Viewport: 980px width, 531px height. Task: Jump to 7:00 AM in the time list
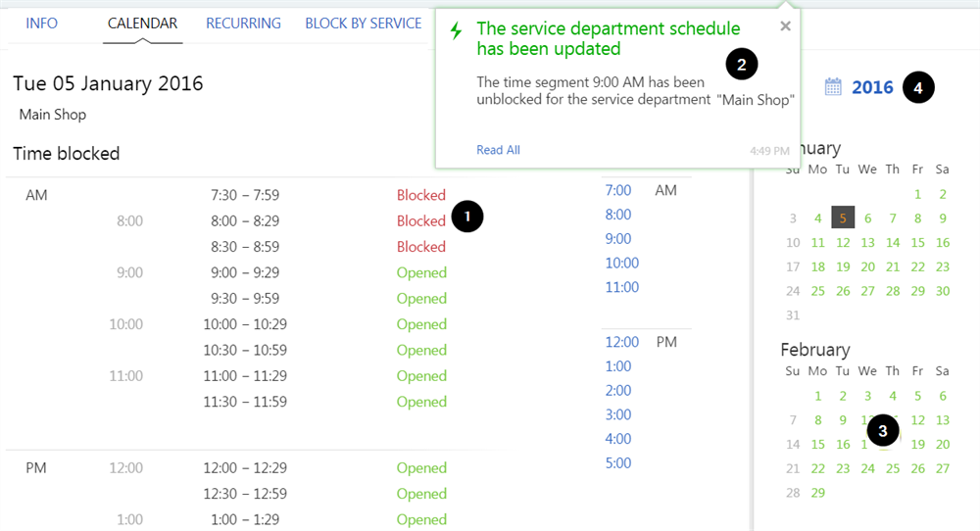pyautogui.click(x=618, y=190)
